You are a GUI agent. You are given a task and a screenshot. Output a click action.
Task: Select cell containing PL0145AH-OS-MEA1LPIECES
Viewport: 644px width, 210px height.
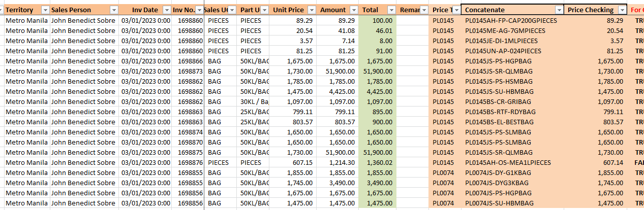(x=507, y=163)
